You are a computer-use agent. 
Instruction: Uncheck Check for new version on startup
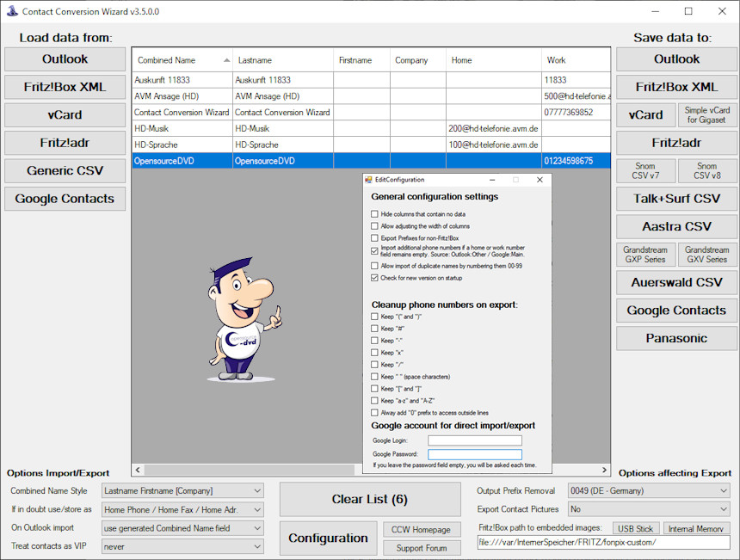pos(374,278)
